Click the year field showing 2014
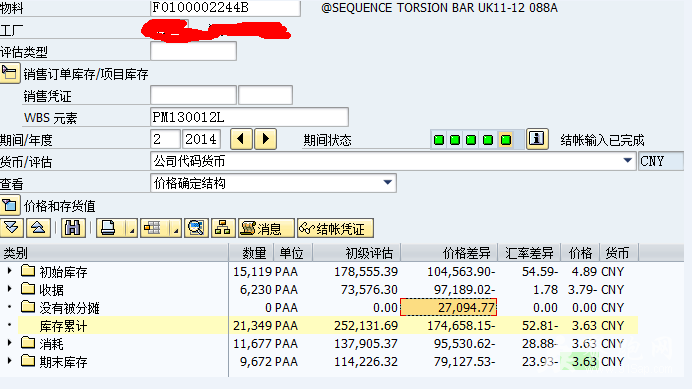The height and width of the screenshot is (389, 692). coord(201,139)
